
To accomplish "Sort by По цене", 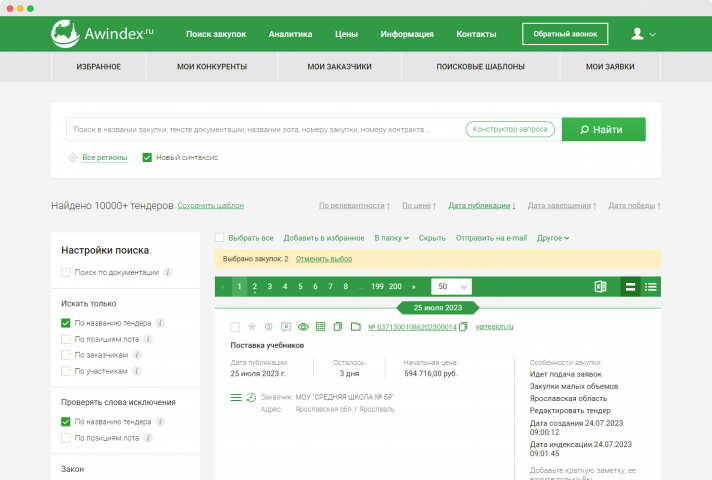I will tap(419, 206).
